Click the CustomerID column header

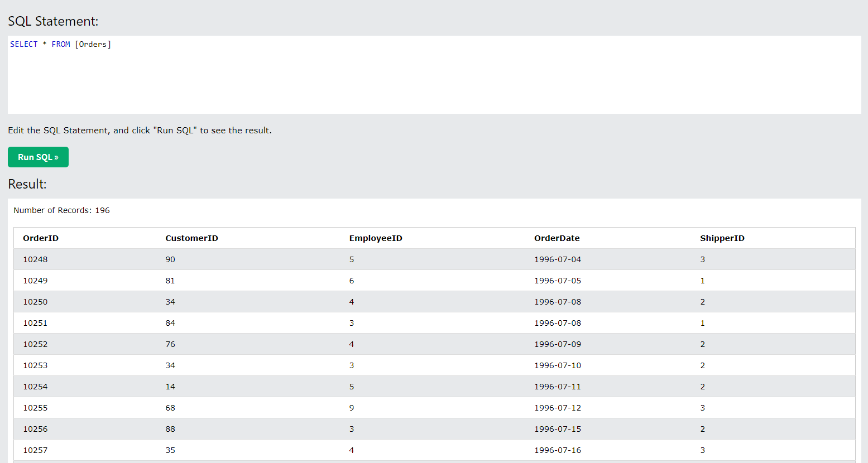[191, 238]
